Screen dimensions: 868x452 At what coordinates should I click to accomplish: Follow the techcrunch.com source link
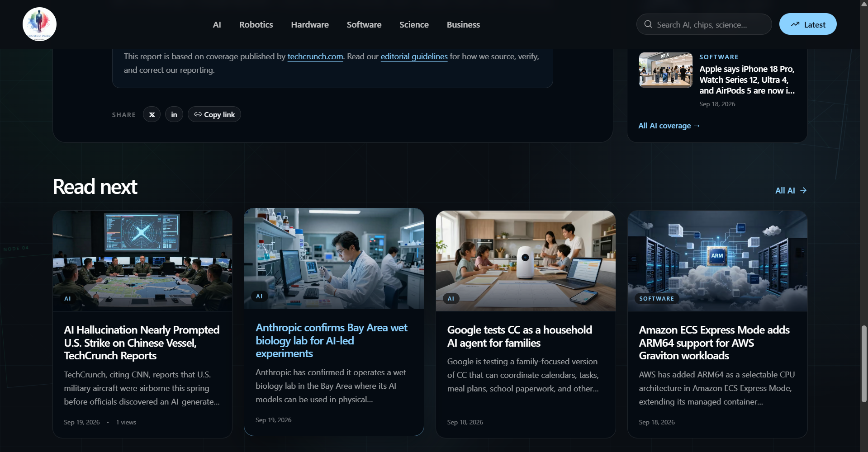point(315,56)
